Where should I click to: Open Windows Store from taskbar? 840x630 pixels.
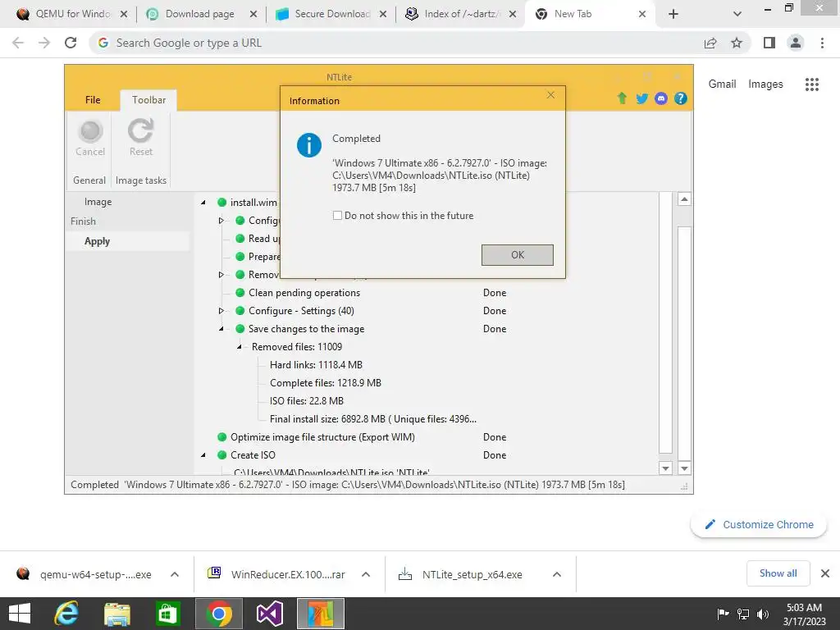[167, 614]
